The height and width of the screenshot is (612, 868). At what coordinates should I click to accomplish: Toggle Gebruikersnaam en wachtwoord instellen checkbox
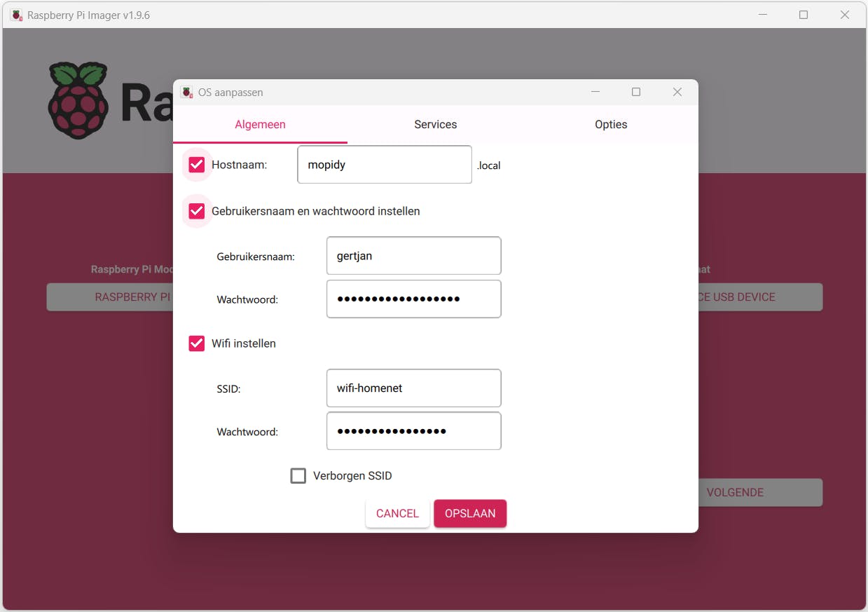[x=197, y=211]
